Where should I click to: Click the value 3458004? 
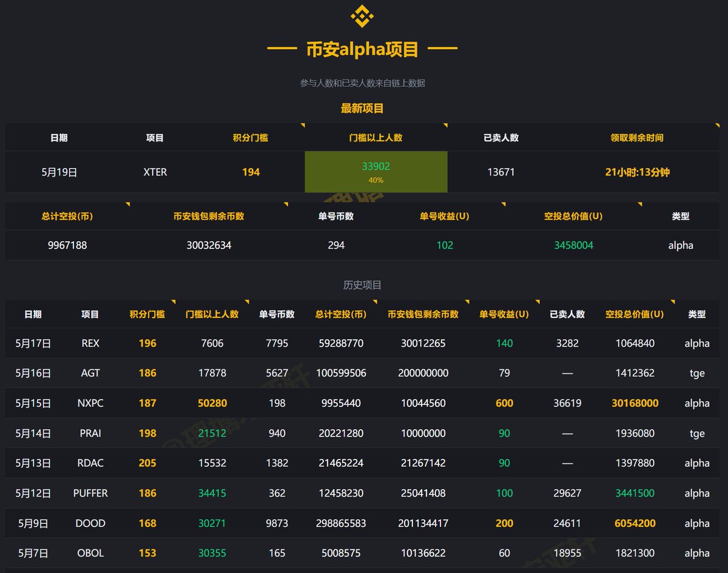coord(573,245)
